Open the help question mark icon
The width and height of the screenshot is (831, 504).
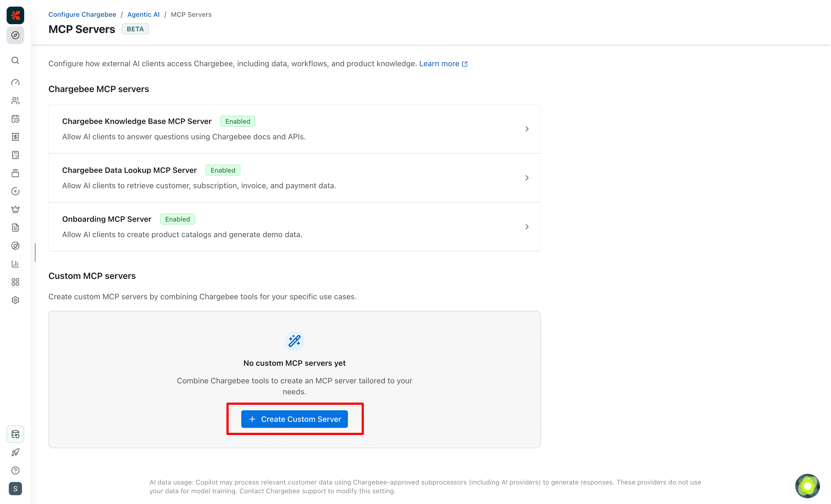(x=15, y=470)
